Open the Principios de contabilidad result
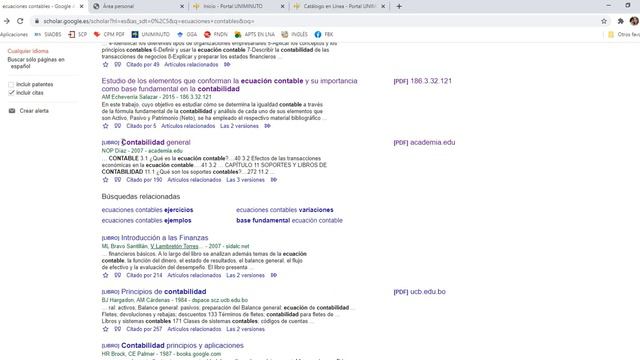This screenshot has height=360, width=640. 163,292
